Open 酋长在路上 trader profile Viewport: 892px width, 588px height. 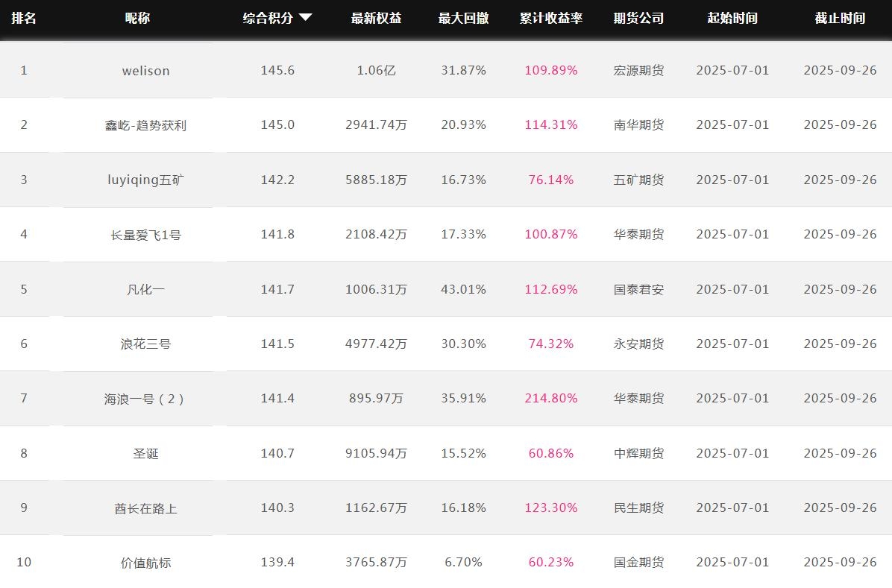click(145, 508)
